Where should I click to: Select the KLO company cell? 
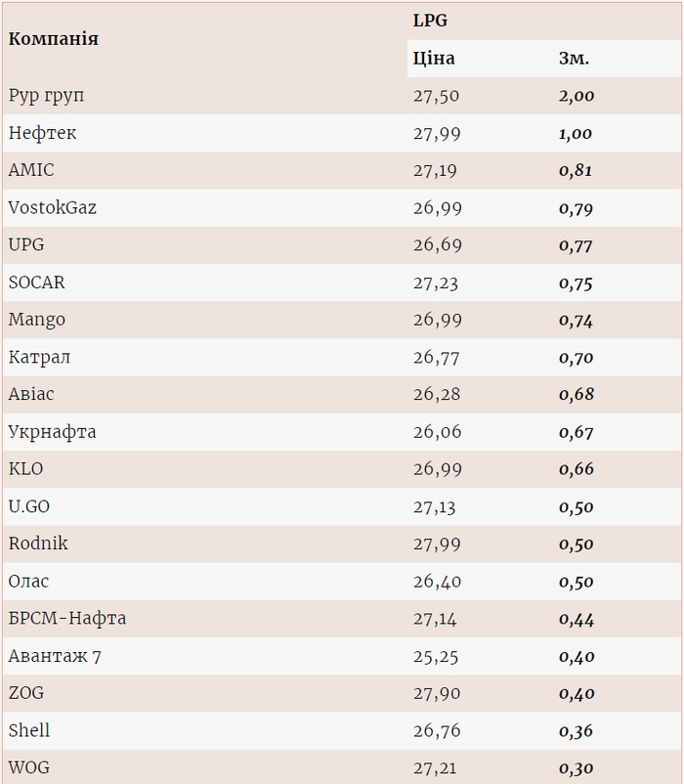26,469
